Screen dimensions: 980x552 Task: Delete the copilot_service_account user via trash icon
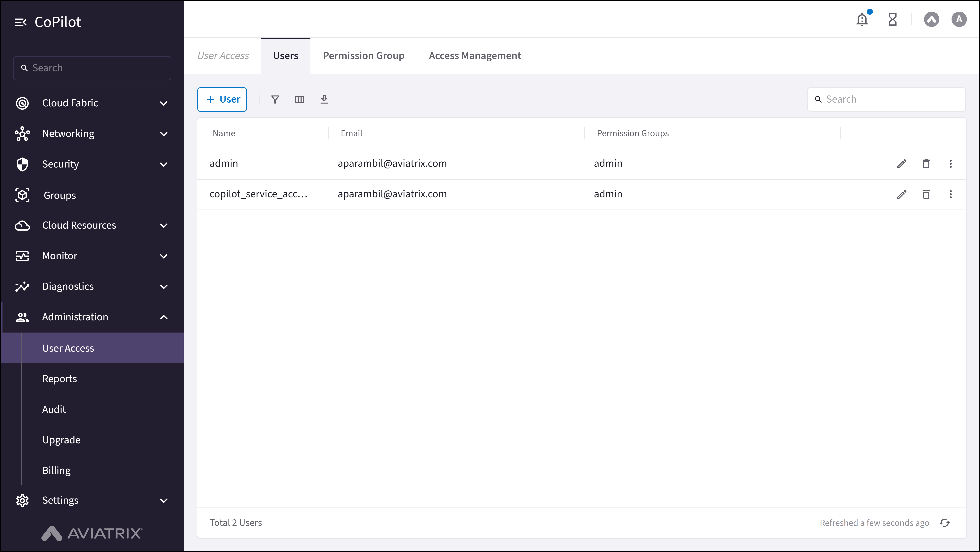[926, 194]
